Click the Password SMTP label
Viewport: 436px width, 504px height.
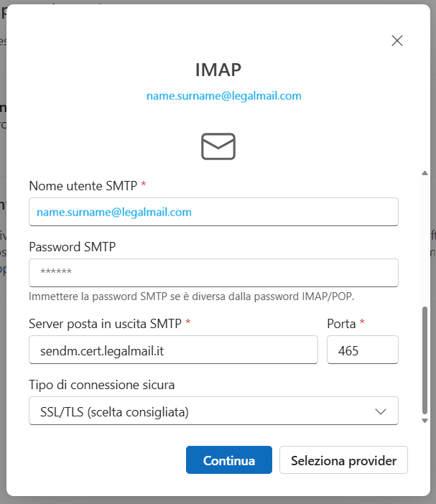[x=73, y=247]
